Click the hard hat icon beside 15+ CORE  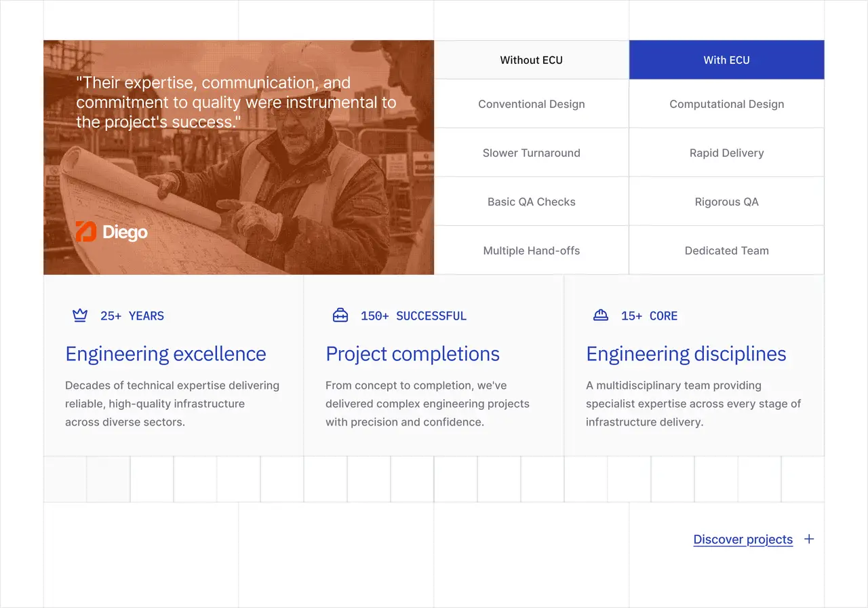[601, 315]
